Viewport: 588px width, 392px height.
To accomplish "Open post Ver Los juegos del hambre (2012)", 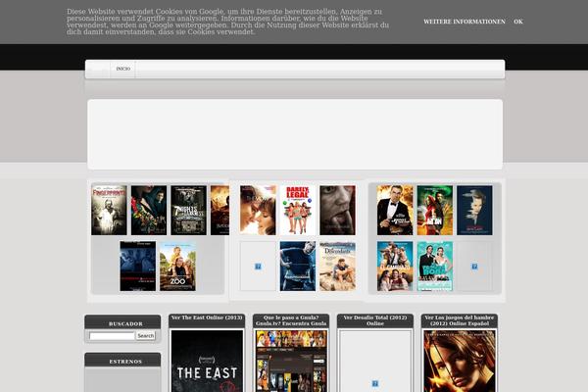I will [459, 320].
